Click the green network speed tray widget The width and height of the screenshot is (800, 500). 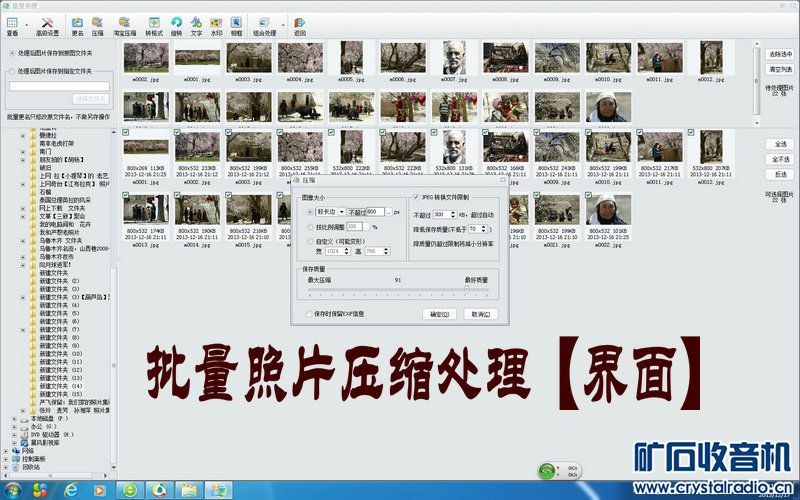tap(559, 470)
